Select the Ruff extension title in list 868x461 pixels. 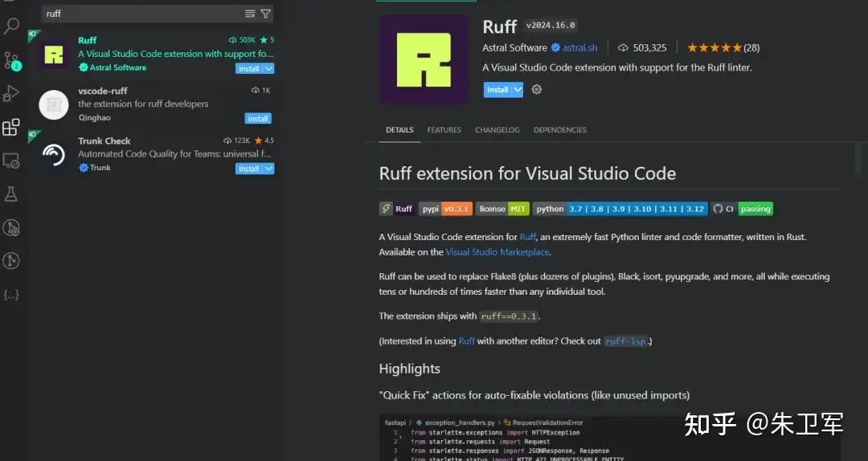click(87, 40)
